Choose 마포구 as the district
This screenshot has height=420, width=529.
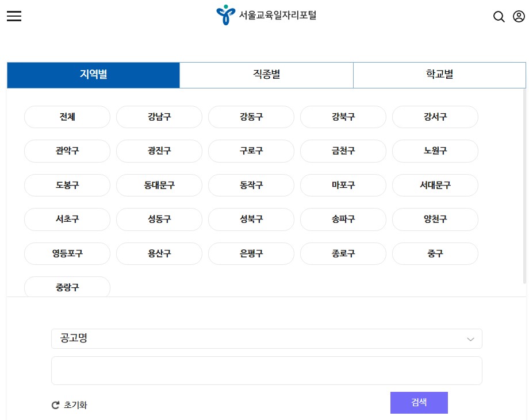pos(343,185)
